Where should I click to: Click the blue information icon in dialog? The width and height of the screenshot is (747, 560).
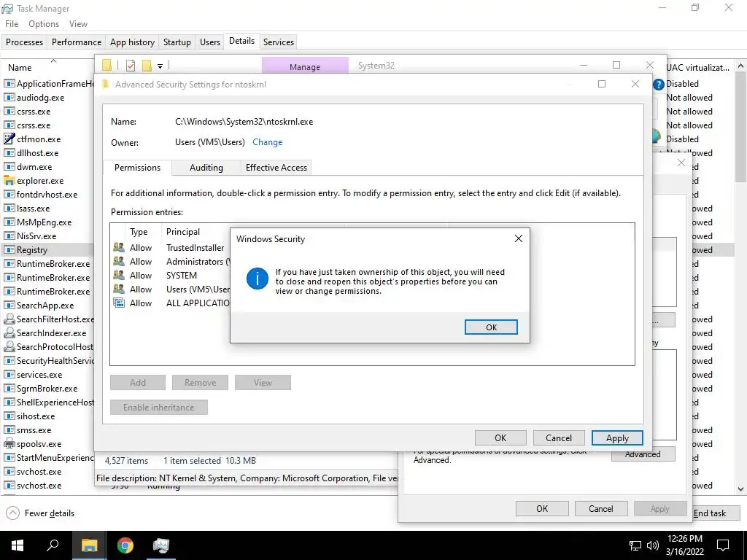coord(258,278)
